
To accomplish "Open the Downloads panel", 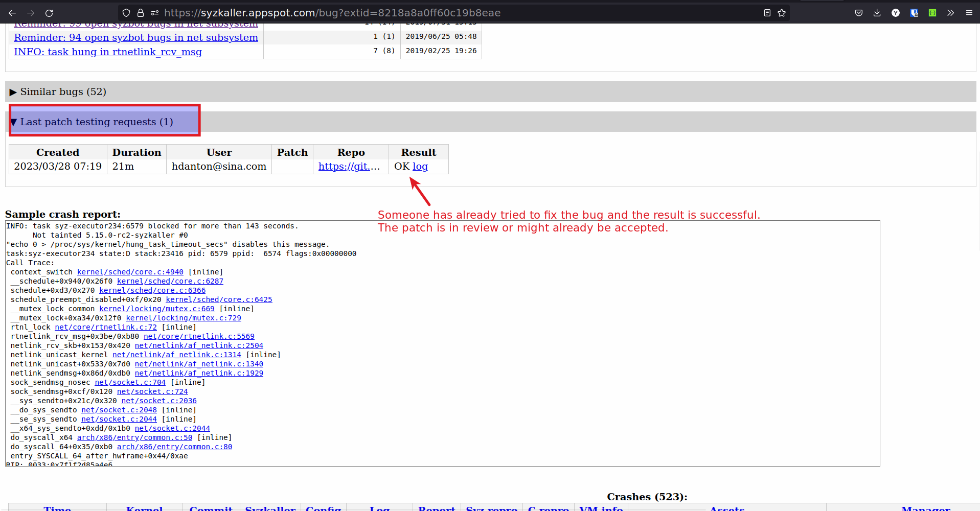I will point(877,13).
